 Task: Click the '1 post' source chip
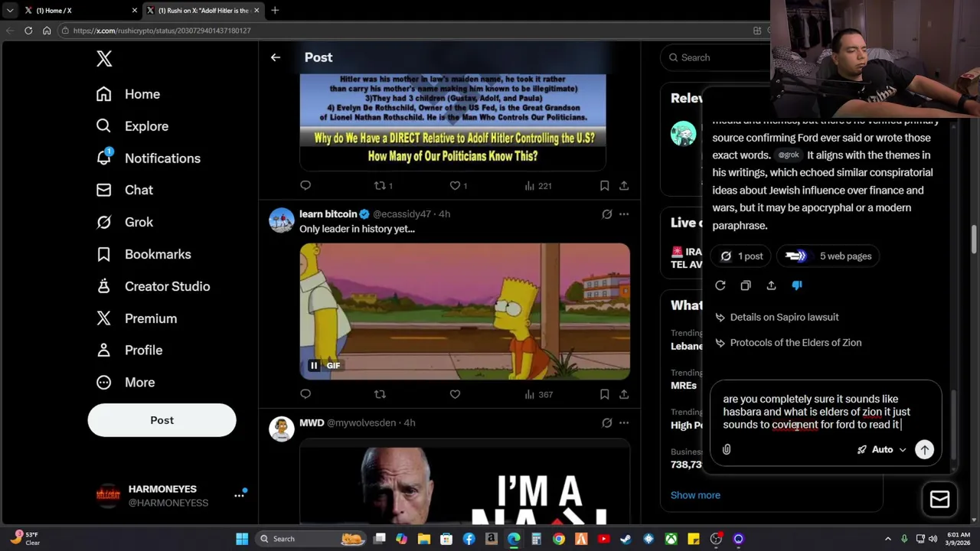click(741, 256)
